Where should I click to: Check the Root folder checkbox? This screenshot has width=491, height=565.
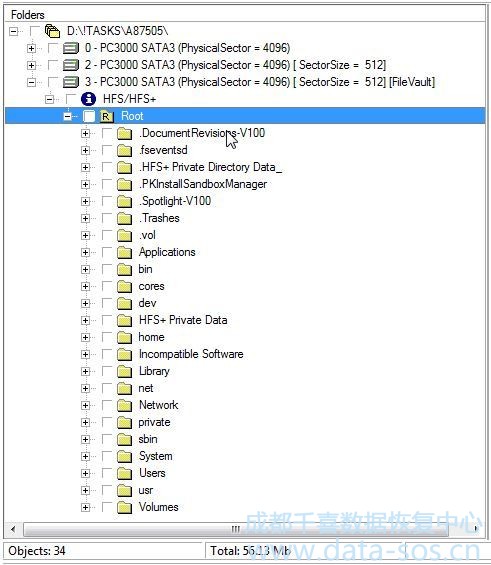coord(89,116)
